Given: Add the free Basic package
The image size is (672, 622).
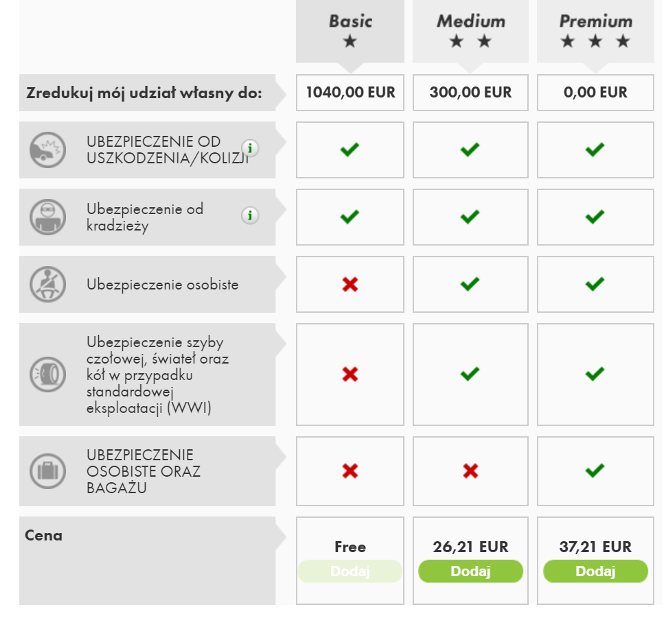Looking at the screenshot, I should [x=350, y=571].
